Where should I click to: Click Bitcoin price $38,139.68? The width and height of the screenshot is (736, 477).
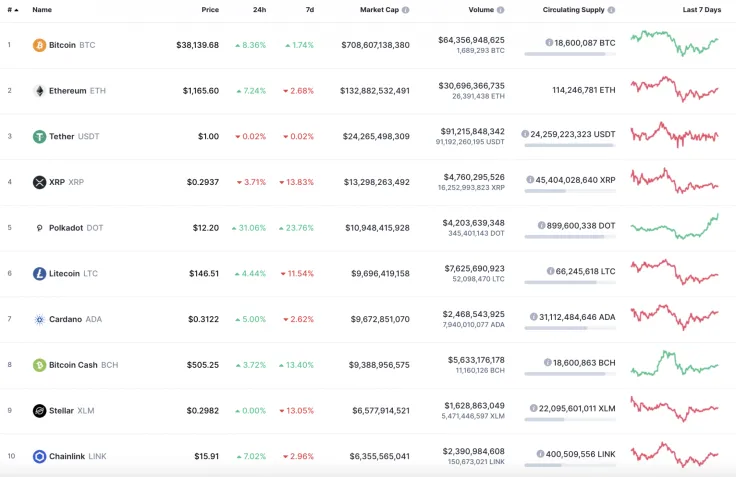click(x=198, y=45)
